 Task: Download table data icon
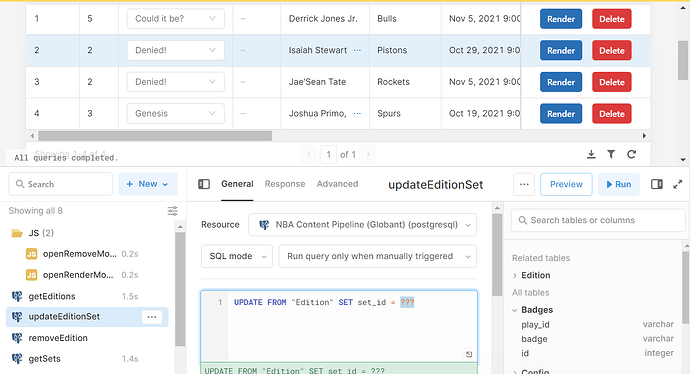pos(591,154)
